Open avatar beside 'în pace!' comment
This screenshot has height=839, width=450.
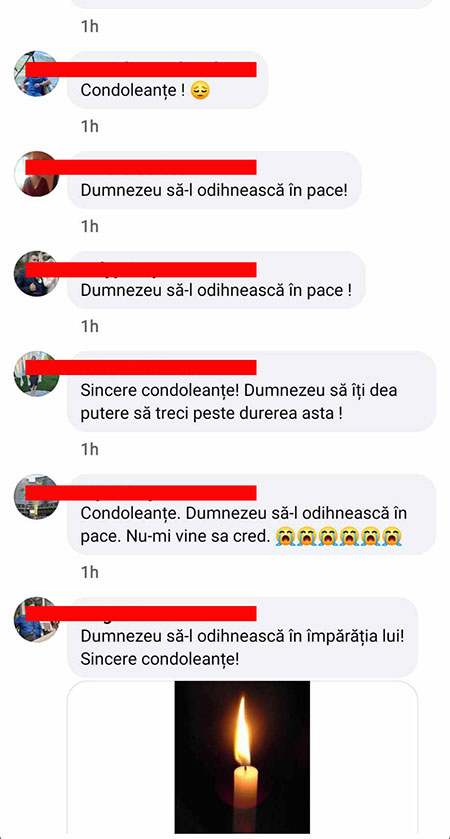tap(36, 174)
